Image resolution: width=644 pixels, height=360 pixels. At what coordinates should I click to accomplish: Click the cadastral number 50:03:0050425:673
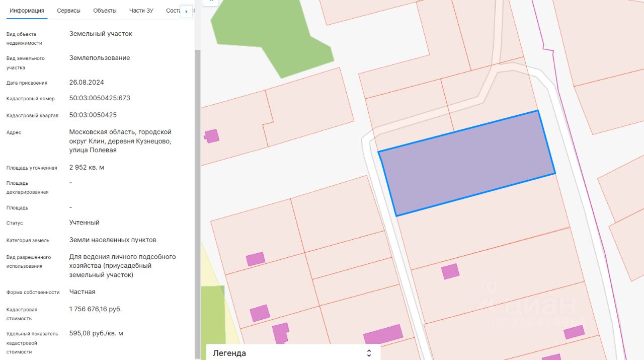(100, 98)
